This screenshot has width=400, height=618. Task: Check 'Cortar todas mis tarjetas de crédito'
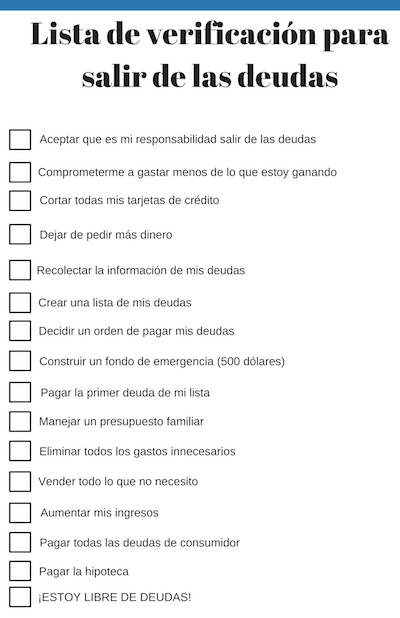[x=20, y=201]
